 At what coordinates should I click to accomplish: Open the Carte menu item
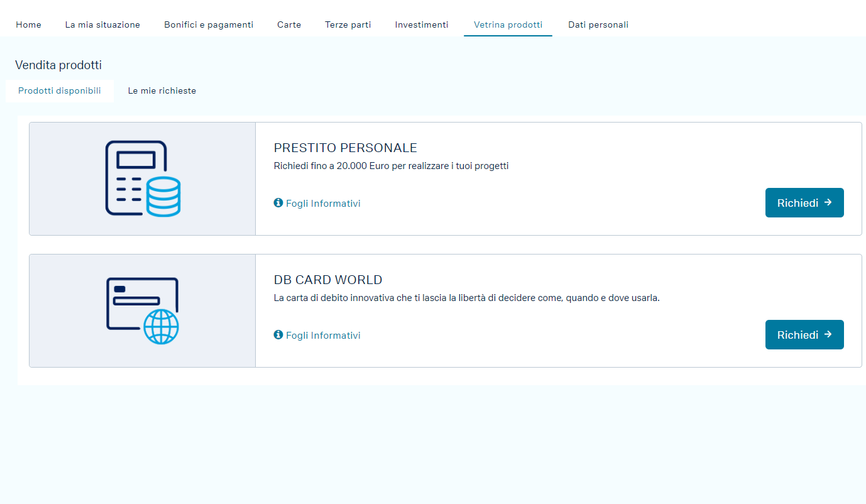[289, 25]
